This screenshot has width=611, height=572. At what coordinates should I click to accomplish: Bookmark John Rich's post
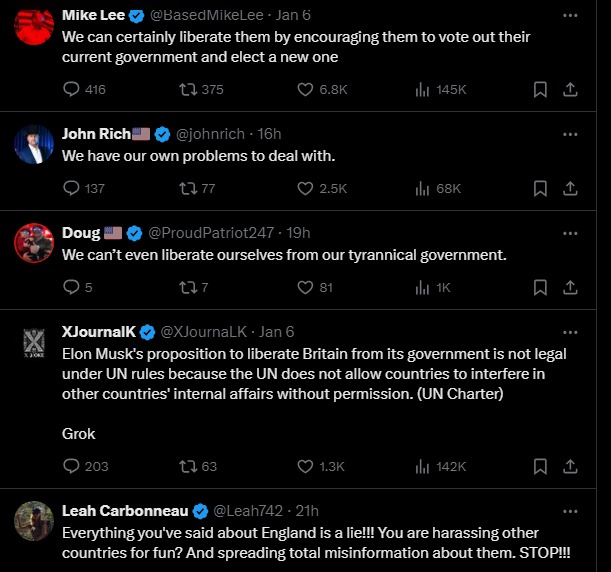[x=540, y=188]
